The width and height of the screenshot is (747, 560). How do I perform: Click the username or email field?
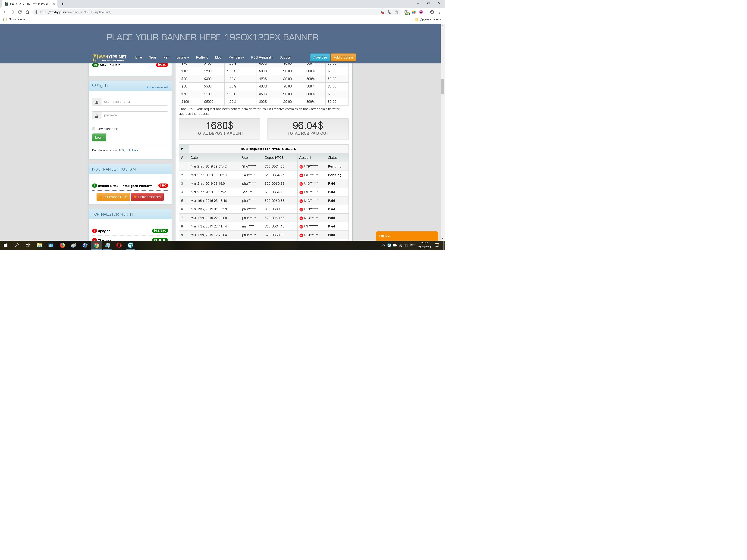pyautogui.click(x=134, y=102)
